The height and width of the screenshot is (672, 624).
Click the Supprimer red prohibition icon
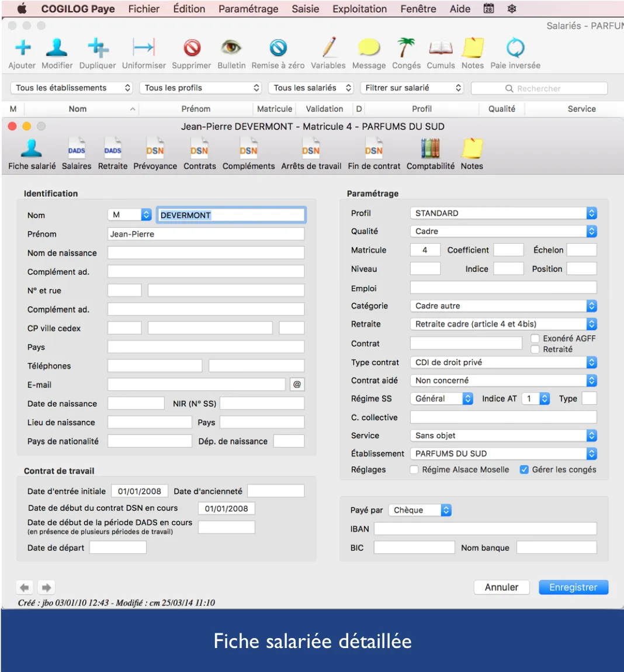(192, 47)
